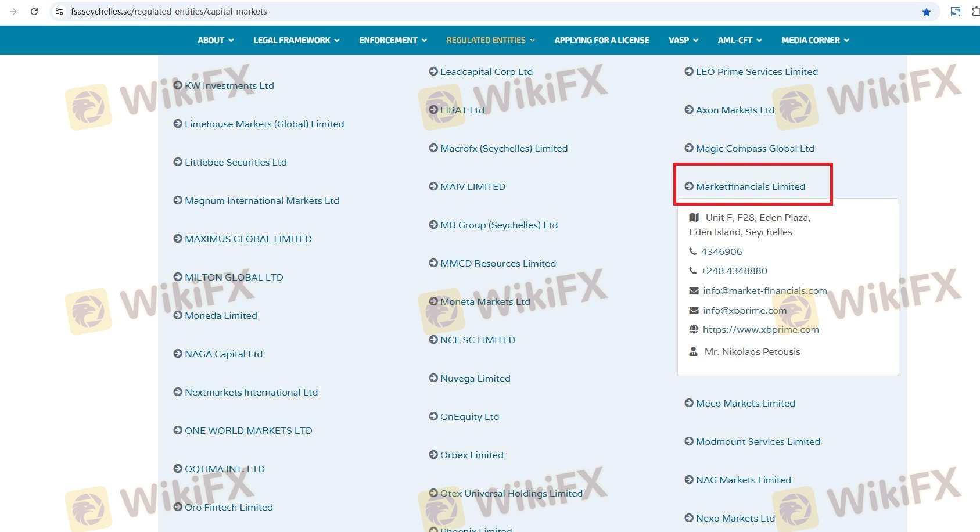Viewport: 980px width, 532px height.
Task: Expand Magic Compass Global Ltd entry
Action: (x=755, y=149)
